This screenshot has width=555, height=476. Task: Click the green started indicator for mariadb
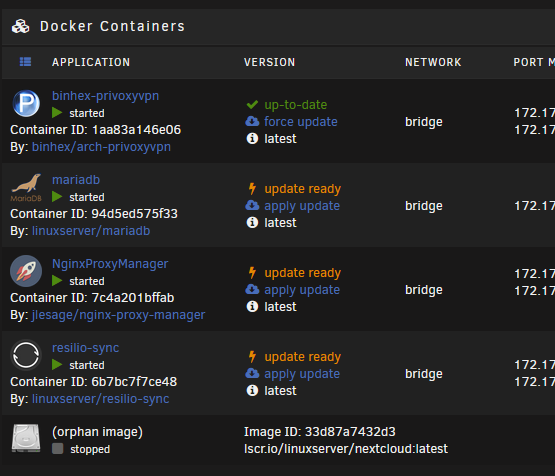57,197
